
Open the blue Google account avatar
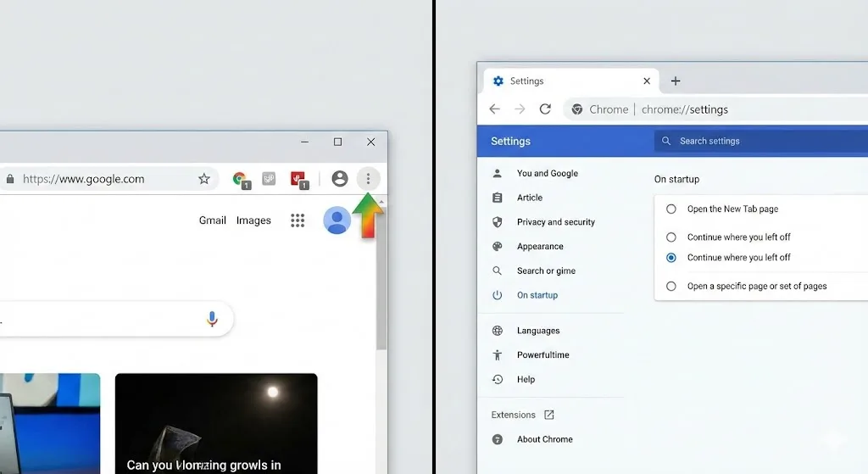point(337,220)
